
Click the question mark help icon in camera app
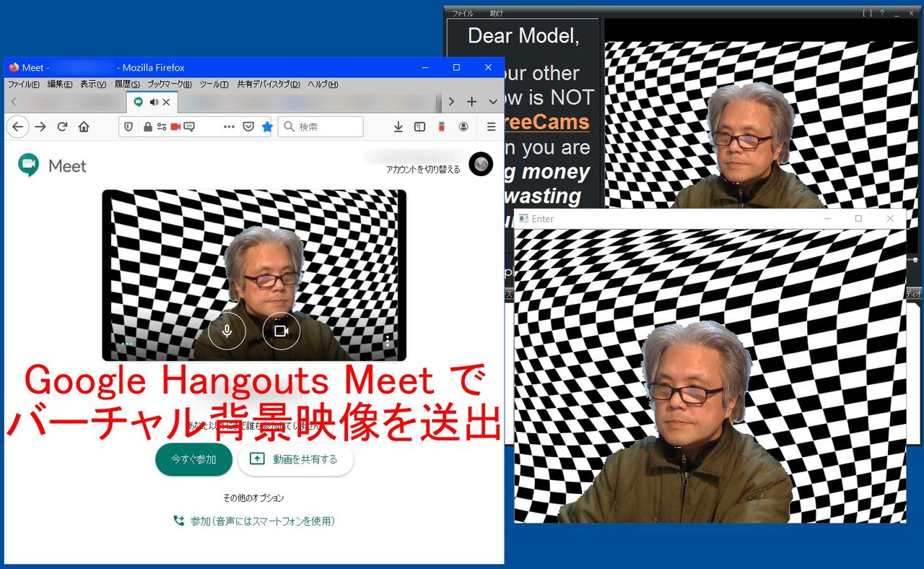pos(881,13)
